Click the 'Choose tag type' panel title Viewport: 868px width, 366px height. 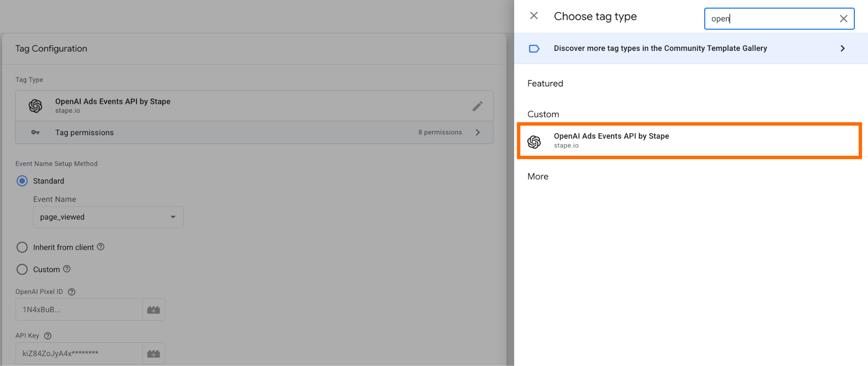[595, 17]
